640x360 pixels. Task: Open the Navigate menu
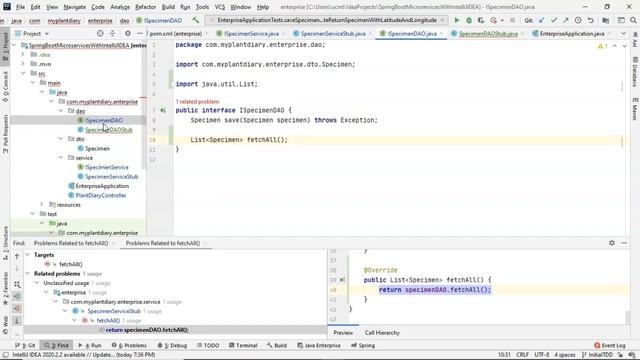[75, 7]
